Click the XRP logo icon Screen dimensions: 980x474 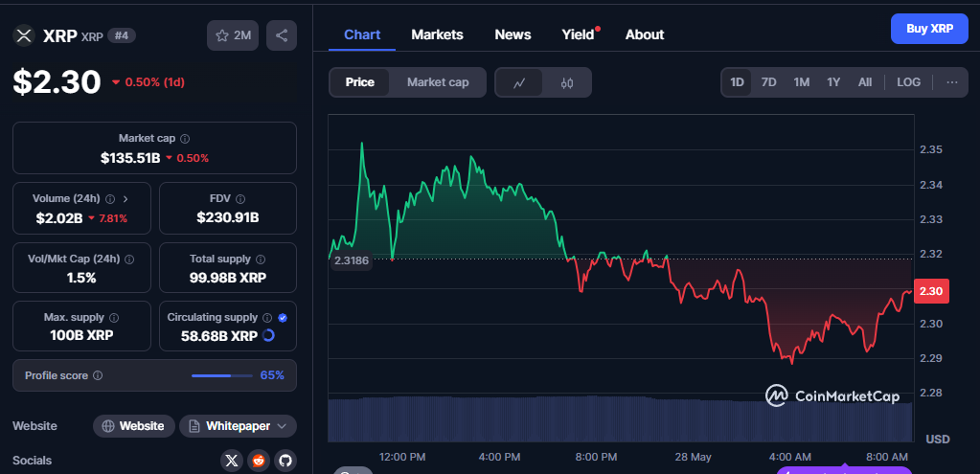[24, 35]
